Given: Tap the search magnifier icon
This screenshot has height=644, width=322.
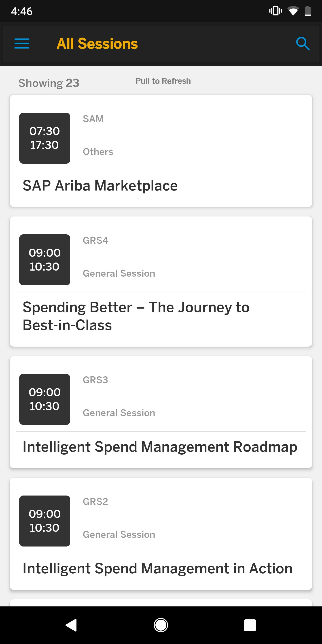Looking at the screenshot, I should 303,44.
